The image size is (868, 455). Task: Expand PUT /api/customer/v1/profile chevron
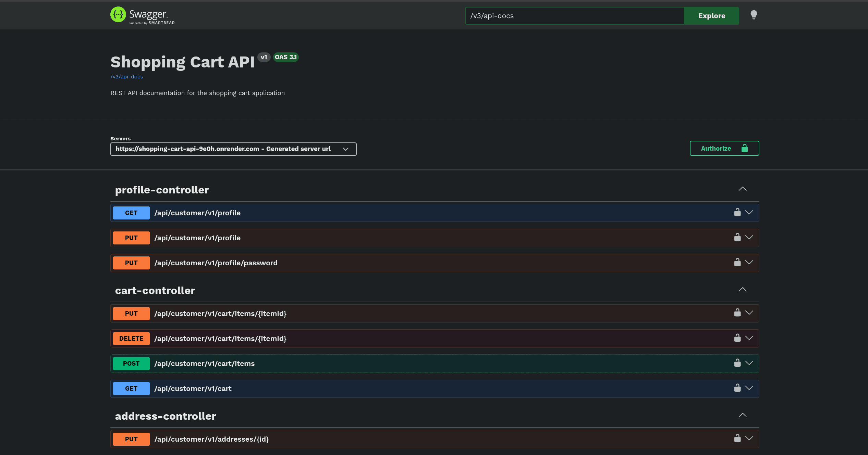tap(749, 238)
